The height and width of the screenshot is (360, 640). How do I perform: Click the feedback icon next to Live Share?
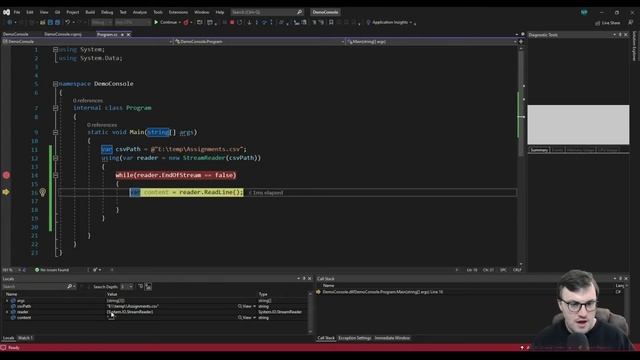631,23
